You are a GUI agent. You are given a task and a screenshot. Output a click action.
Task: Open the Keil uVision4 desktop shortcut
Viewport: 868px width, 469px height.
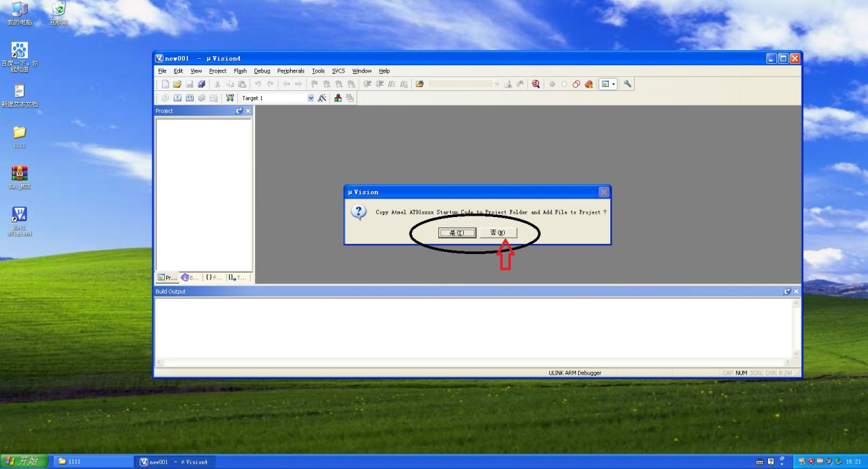point(20,220)
